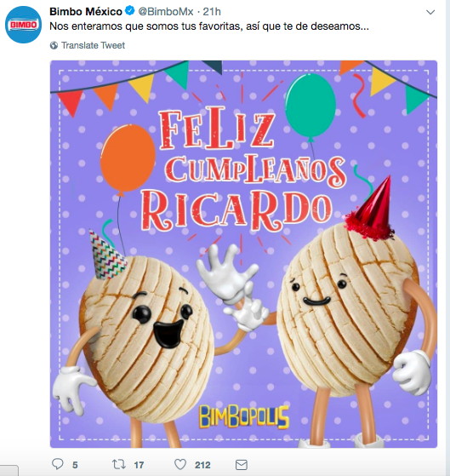450x476 pixels.
Task: Click the reply count of 5
Action: [75, 465]
